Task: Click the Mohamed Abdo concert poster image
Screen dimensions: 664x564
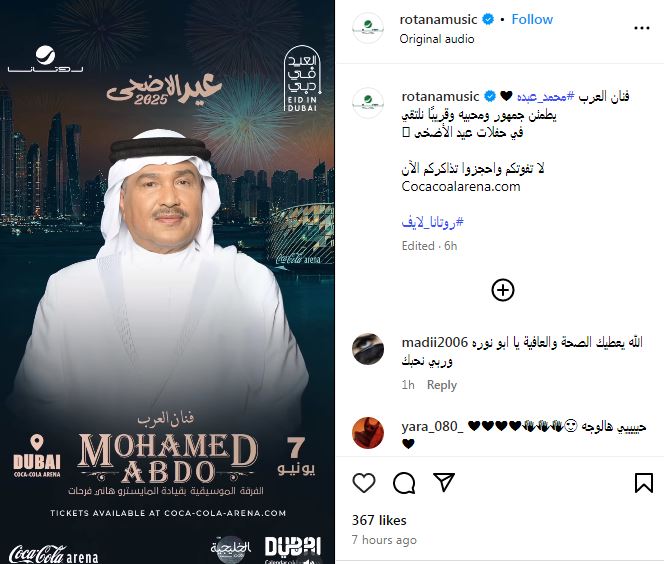Action: (x=167, y=282)
